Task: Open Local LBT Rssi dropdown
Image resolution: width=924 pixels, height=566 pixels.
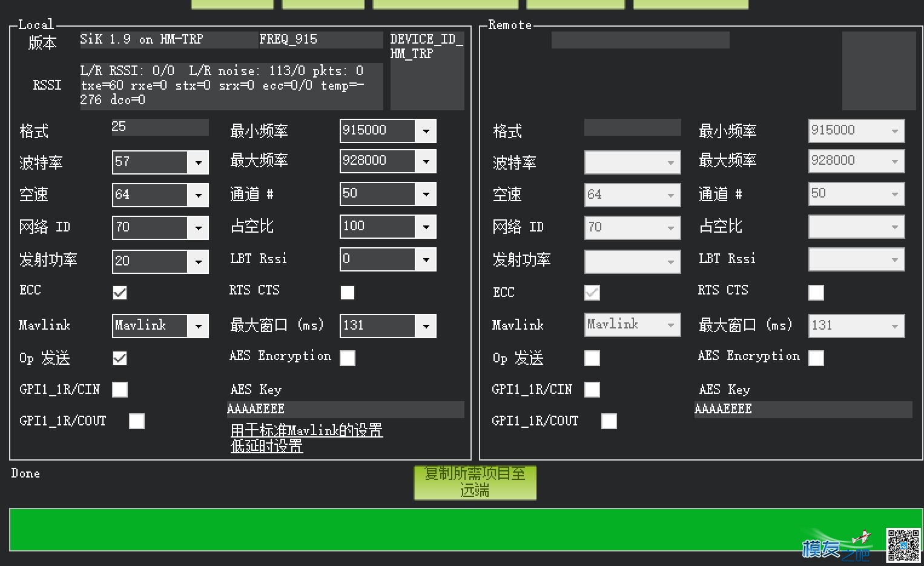Action: point(388,259)
